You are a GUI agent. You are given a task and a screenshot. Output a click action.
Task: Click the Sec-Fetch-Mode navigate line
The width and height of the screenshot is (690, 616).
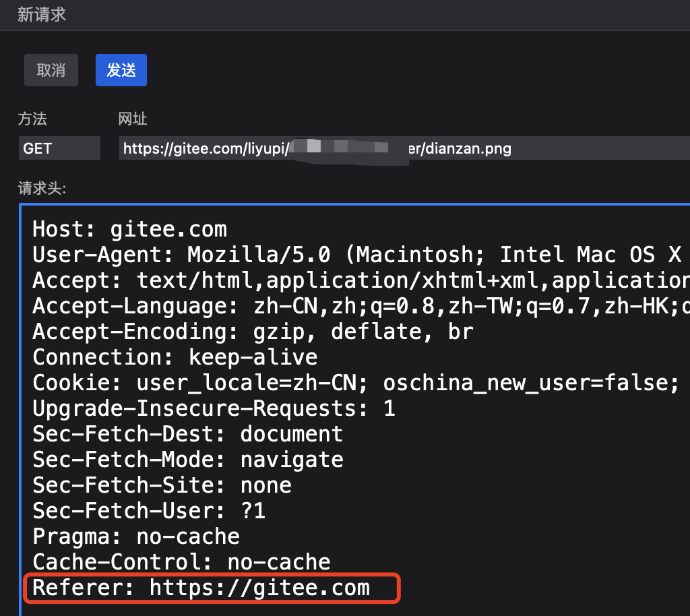click(x=188, y=460)
